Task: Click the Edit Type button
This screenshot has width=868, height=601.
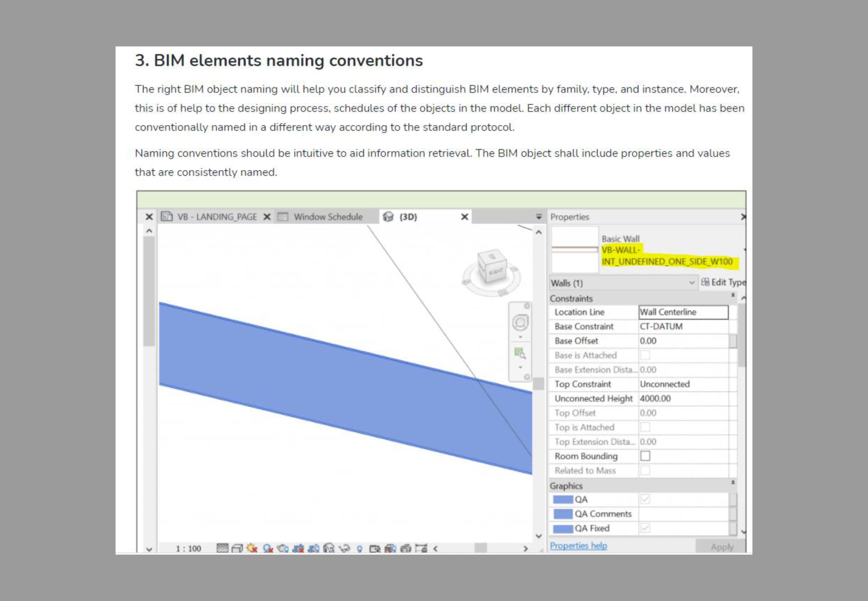Action: 723,282
